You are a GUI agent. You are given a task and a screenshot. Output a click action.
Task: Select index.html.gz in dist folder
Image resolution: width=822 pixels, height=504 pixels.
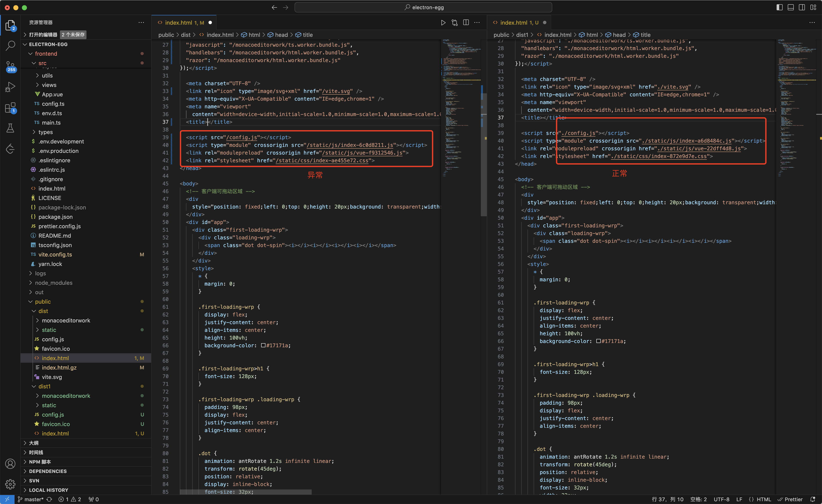coord(86,367)
